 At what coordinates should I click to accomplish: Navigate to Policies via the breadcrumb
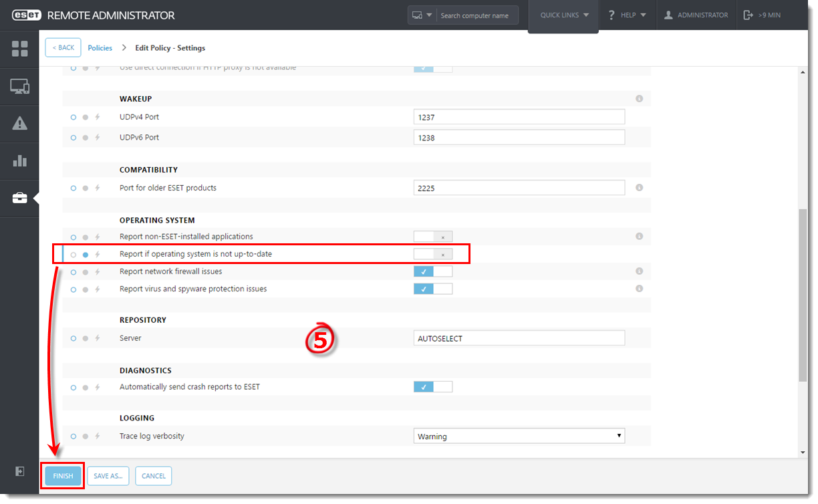100,47
